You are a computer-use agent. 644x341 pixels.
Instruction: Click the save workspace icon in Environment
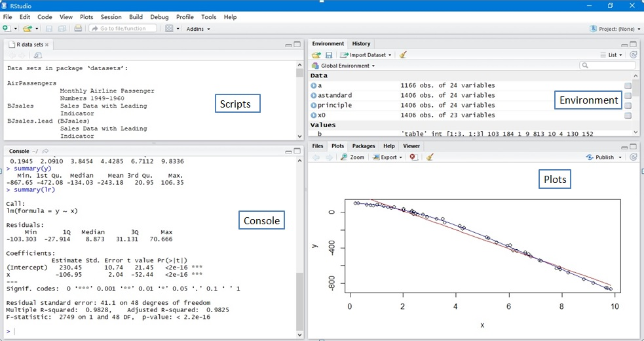[x=329, y=54]
